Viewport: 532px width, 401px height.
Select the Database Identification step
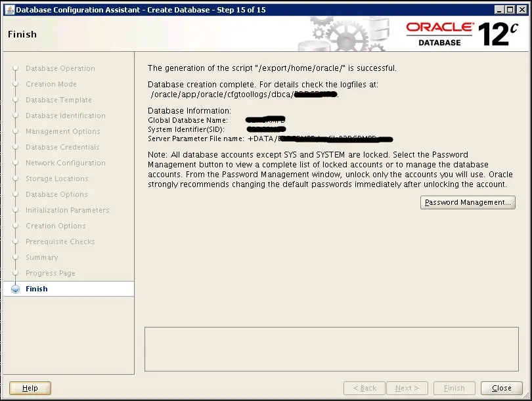66,116
